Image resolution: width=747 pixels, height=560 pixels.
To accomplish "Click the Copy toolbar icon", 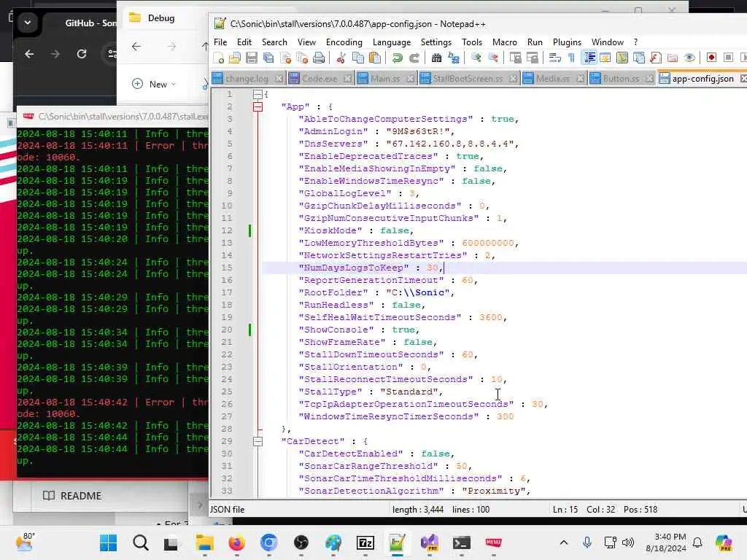I will (x=357, y=58).
